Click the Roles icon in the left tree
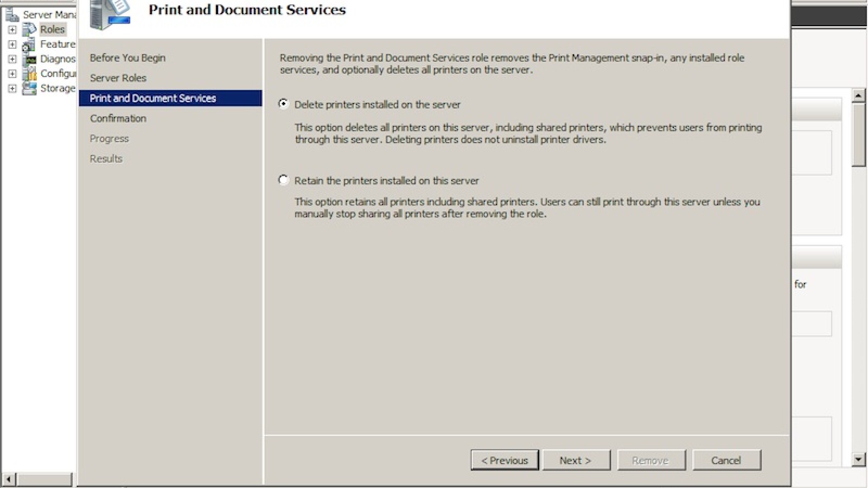 tap(30, 29)
